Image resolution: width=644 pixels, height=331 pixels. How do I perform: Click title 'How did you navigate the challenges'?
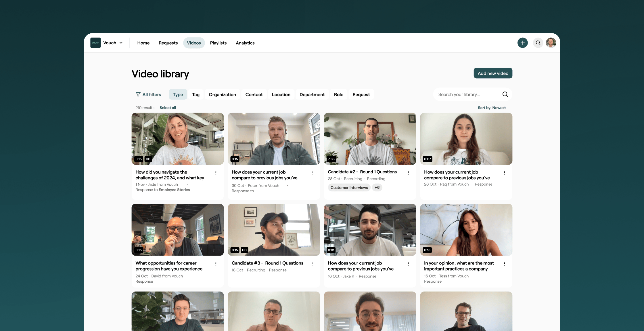coord(170,175)
